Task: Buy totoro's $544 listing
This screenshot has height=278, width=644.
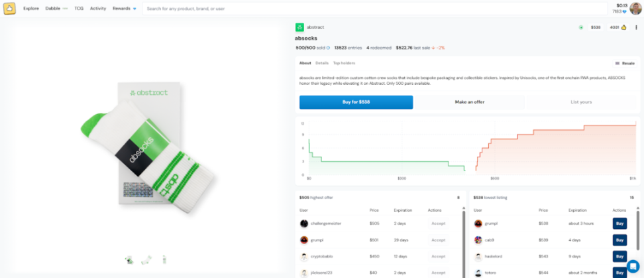Action: (x=619, y=272)
